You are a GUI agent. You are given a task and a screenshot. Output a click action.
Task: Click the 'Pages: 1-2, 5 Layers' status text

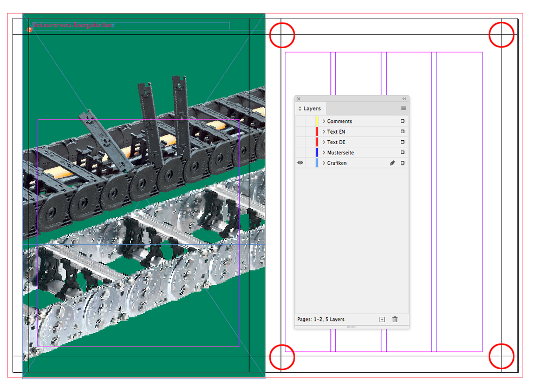(321, 319)
